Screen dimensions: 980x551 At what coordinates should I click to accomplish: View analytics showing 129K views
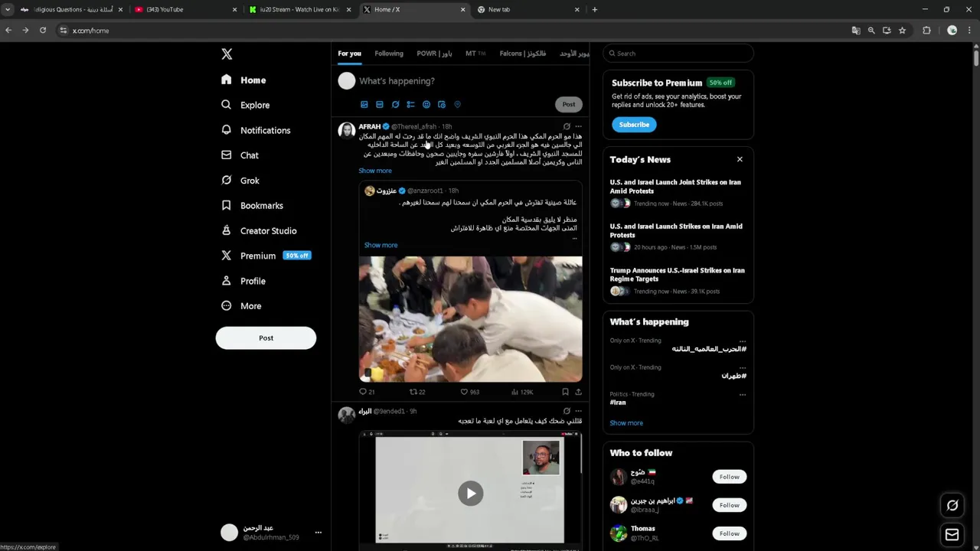(522, 392)
